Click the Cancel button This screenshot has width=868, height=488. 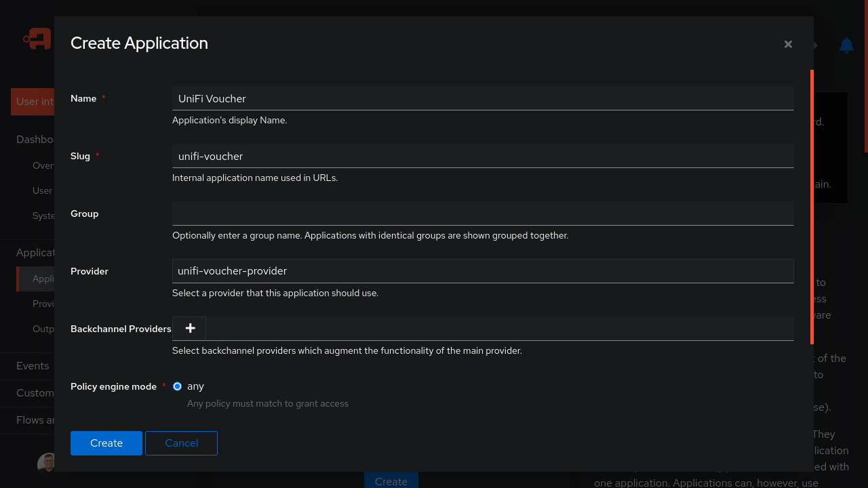pos(181,443)
